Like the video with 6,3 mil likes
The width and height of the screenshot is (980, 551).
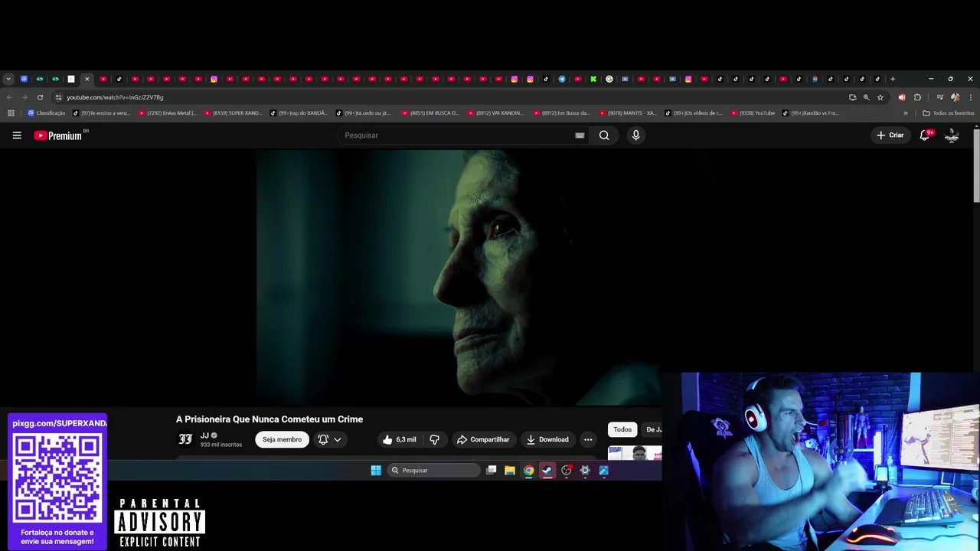tap(400, 439)
